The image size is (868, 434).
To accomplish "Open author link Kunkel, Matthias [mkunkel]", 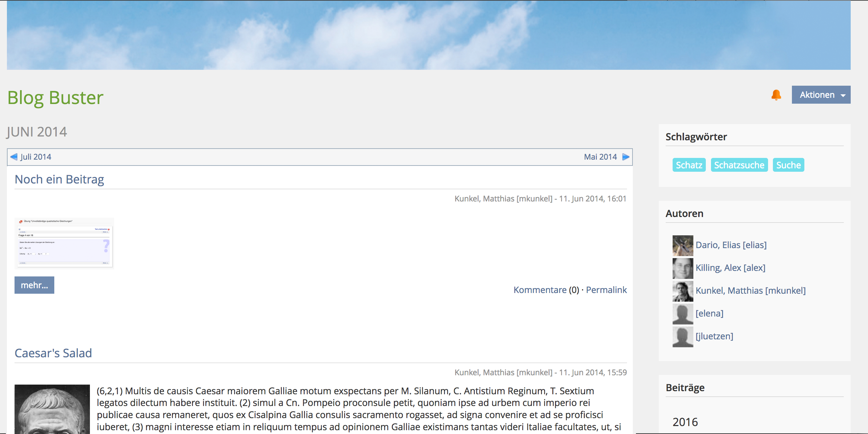I will click(x=750, y=291).
